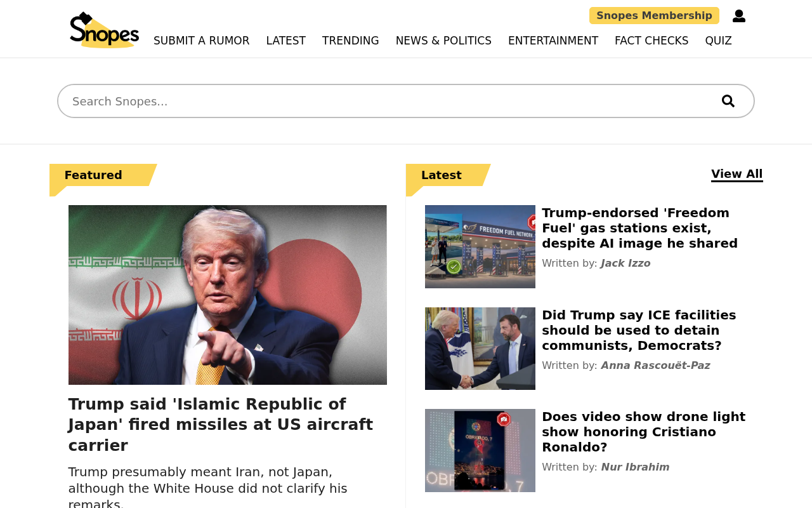This screenshot has width=812, height=508.
Task: Open the Trending section
Action: coord(351,41)
